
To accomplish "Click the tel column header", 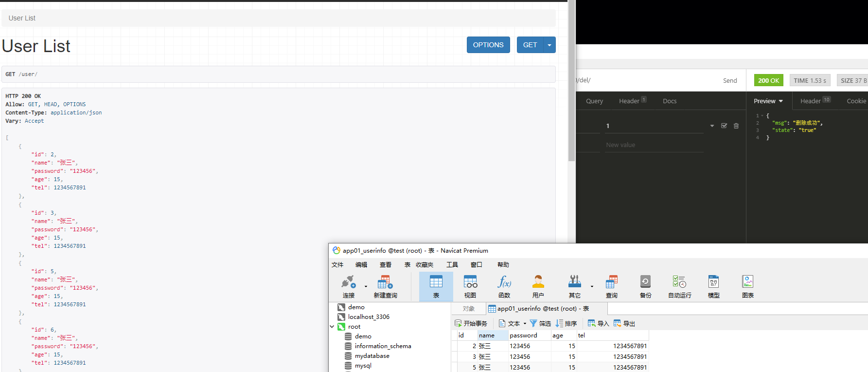I will [613, 335].
